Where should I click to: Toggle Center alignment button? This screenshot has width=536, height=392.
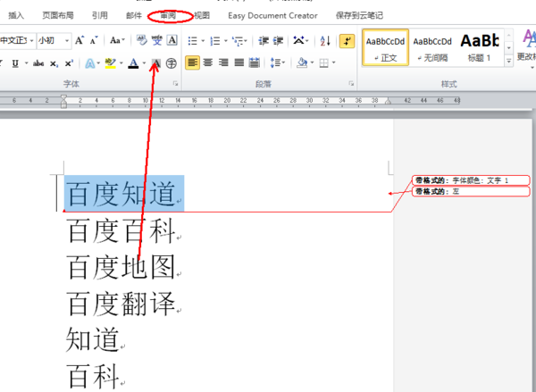(x=208, y=63)
